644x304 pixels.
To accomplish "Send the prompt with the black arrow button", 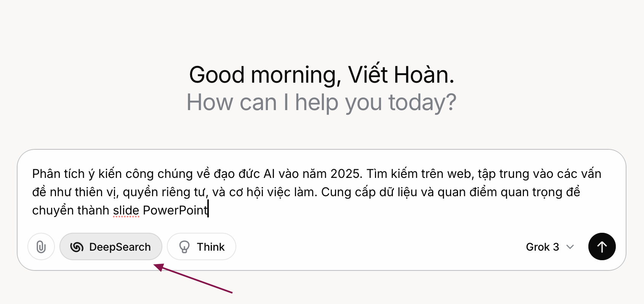I will pyautogui.click(x=602, y=246).
